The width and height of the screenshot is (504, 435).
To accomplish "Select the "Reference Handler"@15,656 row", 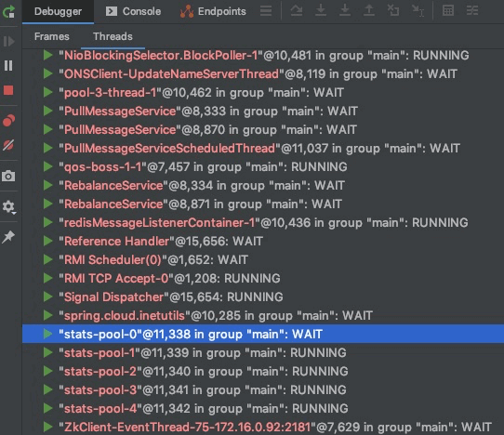I will click(x=263, y=242).
